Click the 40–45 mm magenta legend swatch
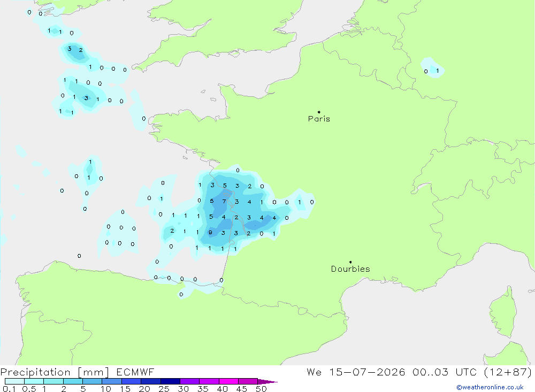 coord(228,381)
